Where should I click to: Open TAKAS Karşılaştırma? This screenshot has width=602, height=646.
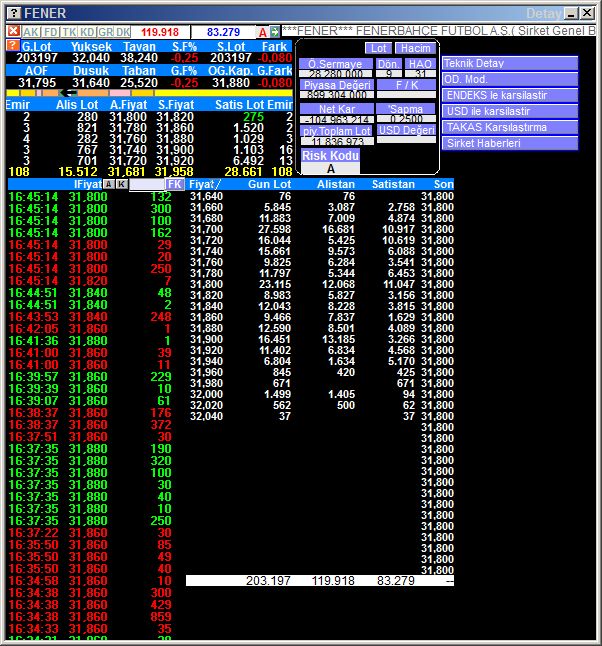[x=510, y=127]
